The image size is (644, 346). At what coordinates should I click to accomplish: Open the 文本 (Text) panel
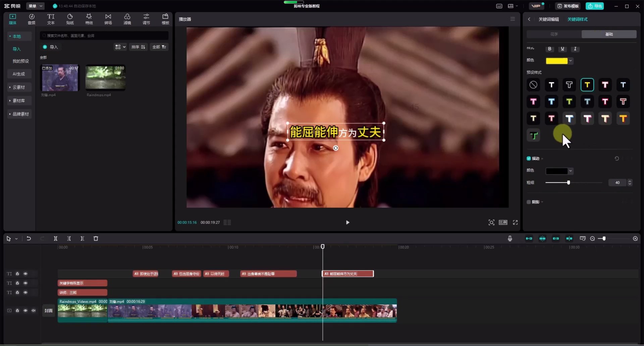coord(51,19)
